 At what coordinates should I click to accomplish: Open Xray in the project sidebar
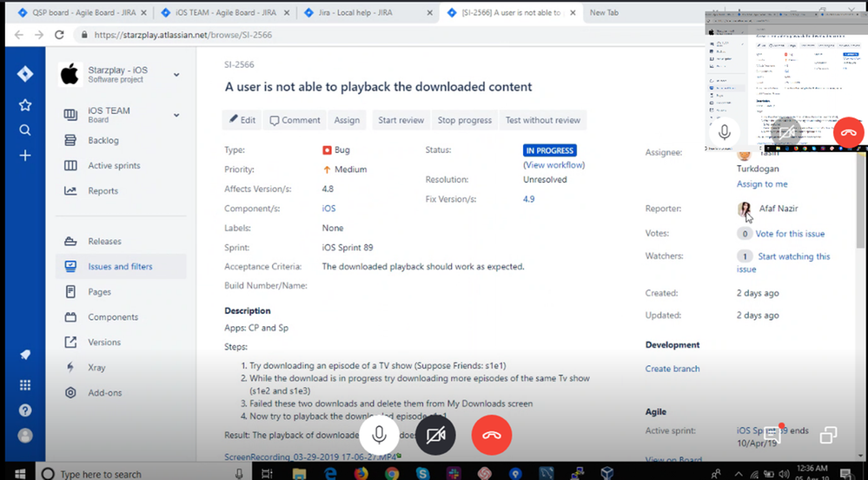coord(96,368)
